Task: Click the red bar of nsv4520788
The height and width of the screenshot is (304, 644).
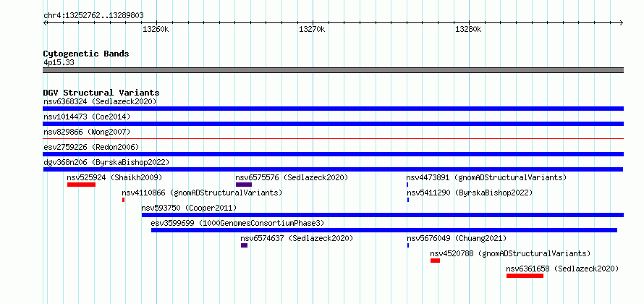Action: tap(435, 261)
